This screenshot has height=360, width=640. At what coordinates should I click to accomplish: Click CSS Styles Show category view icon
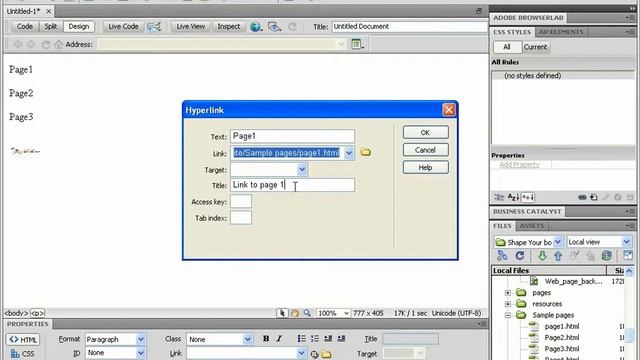point(499,197)
